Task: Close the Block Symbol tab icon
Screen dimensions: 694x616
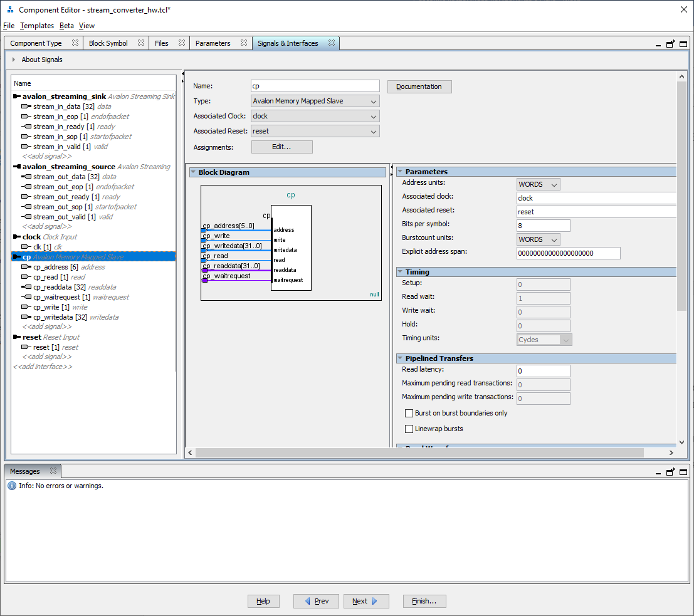Action: pyautogui.click(x=141, y=43)
